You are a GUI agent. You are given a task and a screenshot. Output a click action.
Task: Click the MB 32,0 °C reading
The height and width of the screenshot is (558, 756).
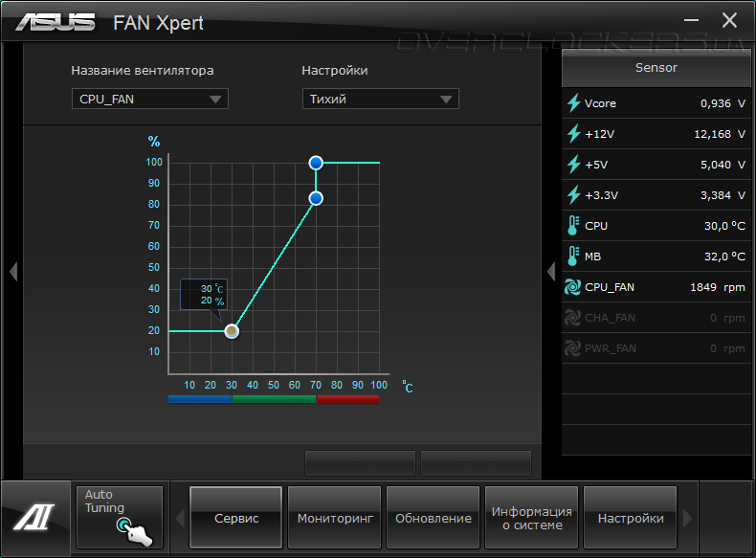point(724,257)
